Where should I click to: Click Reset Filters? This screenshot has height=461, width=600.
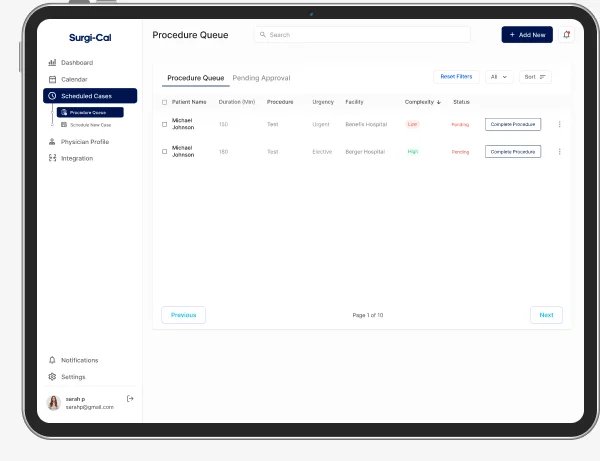point(456,77)
